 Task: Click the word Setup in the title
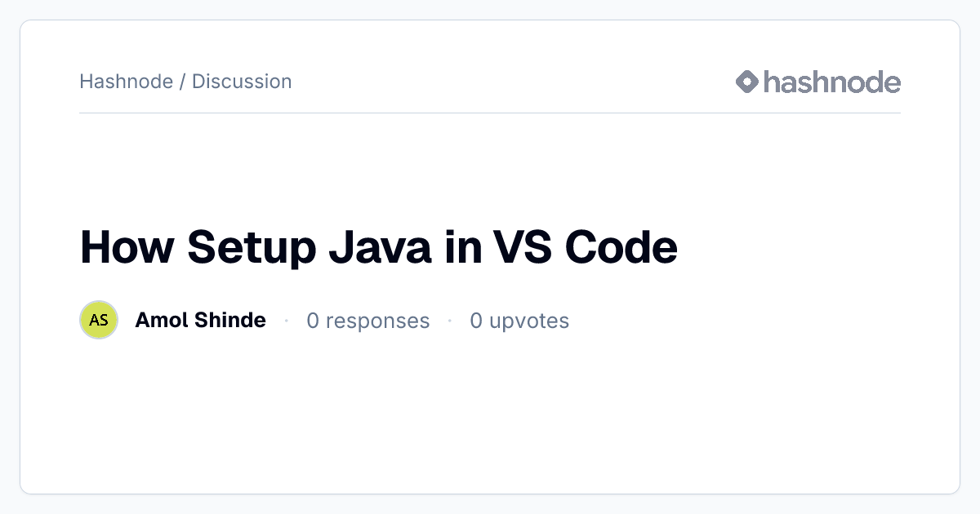tap(251, 247)
